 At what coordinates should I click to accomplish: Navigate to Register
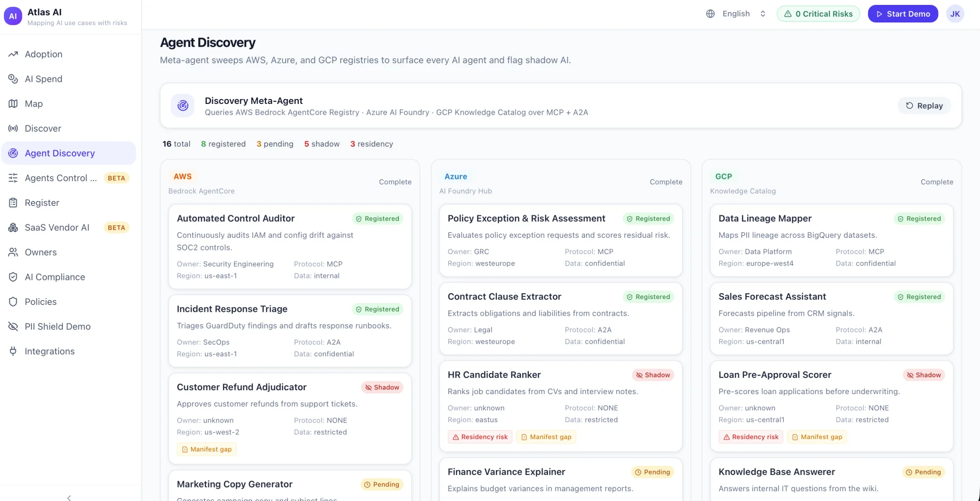pos(69,202)
